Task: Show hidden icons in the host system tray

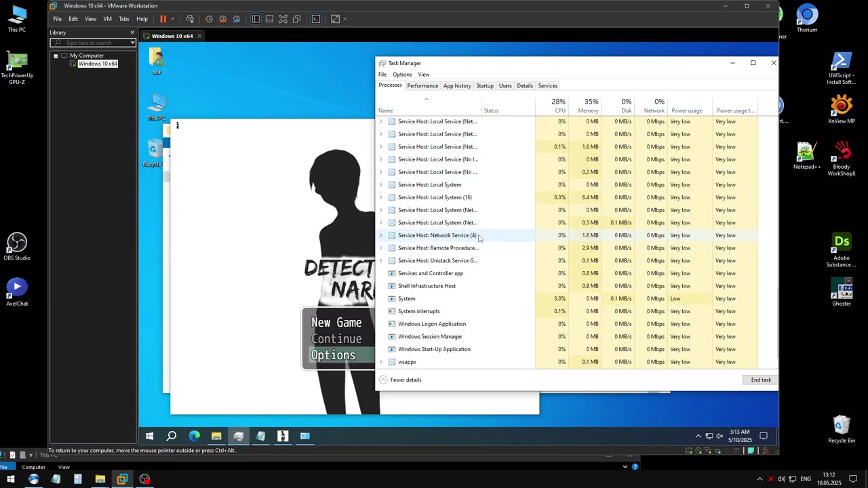Action: (759, 479)
